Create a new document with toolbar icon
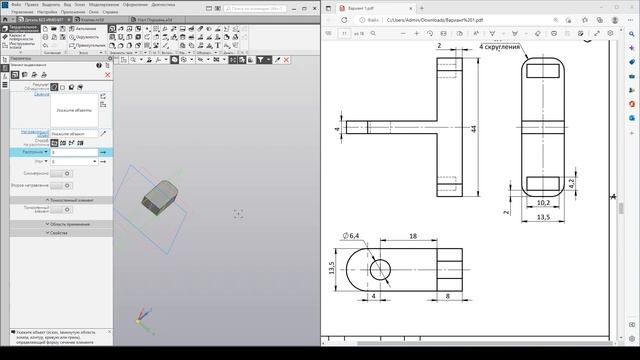The height and width of the screenshot is (360, 640). click(45, 29)
